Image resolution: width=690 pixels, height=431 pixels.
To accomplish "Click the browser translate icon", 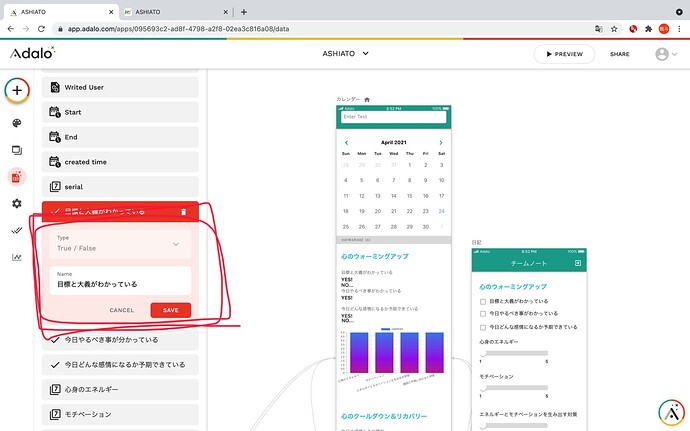I will (x=598, y=29).
